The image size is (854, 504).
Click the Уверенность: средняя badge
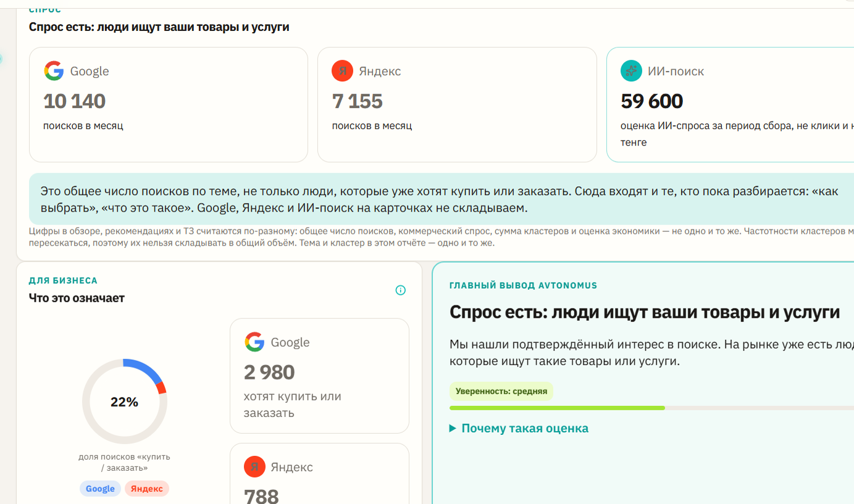click(501, 391)
